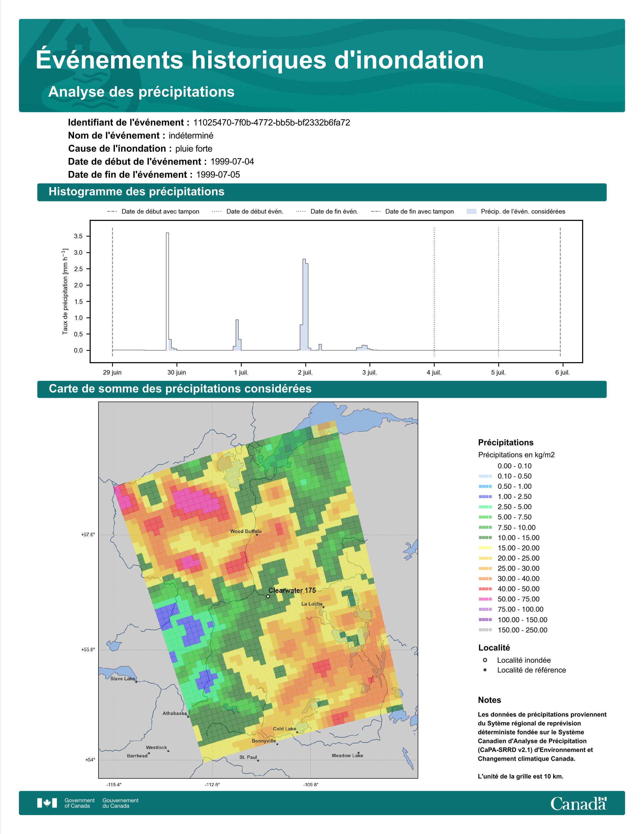Click the 6 juil. axis label
The height and width of the screenshot is (834, 644).
coord(563,372)
